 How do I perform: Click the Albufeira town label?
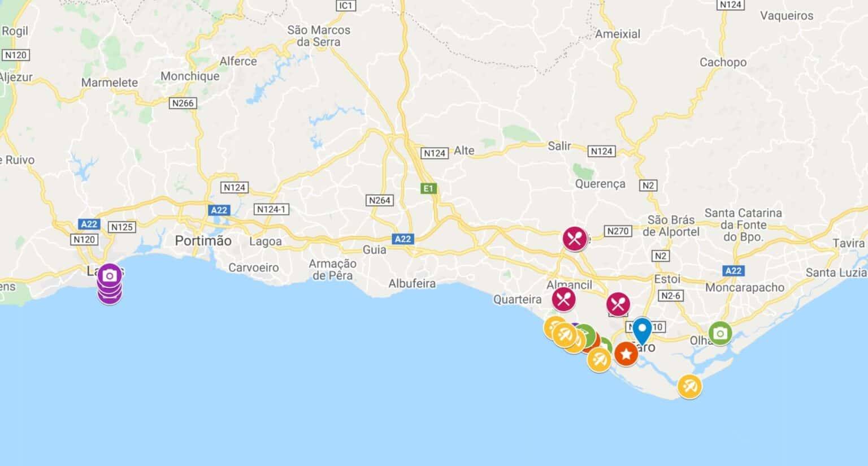(x=412, y=283)
